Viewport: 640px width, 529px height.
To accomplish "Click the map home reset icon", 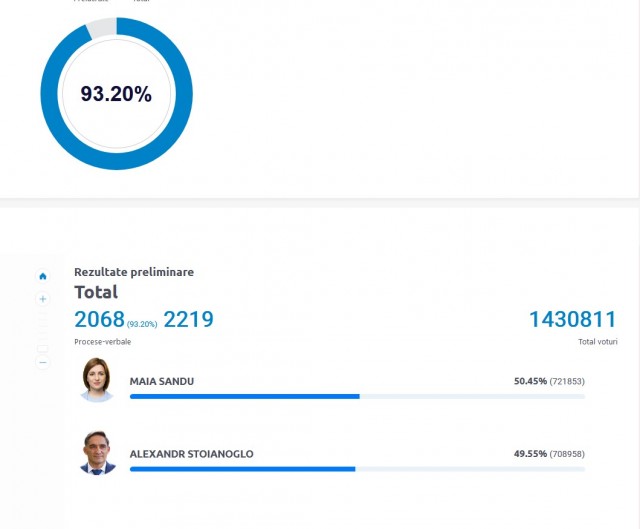I will 43,276.
